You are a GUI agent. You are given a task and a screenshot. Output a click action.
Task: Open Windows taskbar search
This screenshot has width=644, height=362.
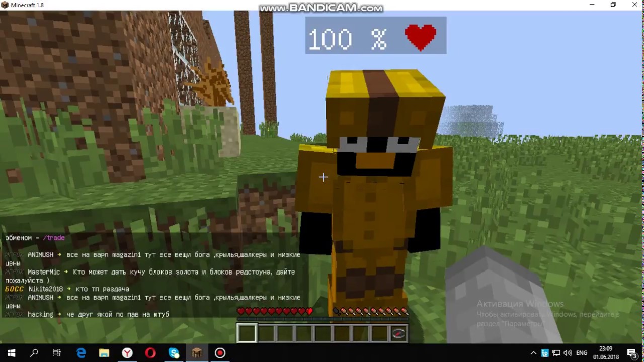[x=34, y=353]
